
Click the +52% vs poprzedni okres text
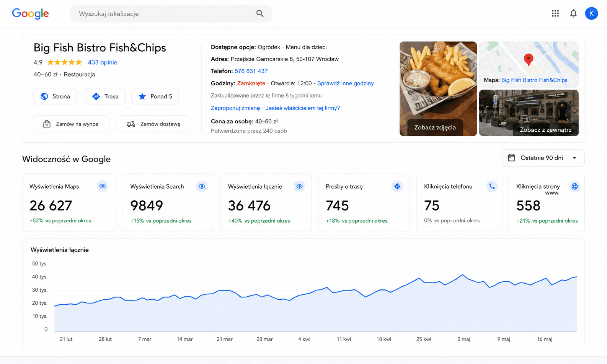click(60, 220)
